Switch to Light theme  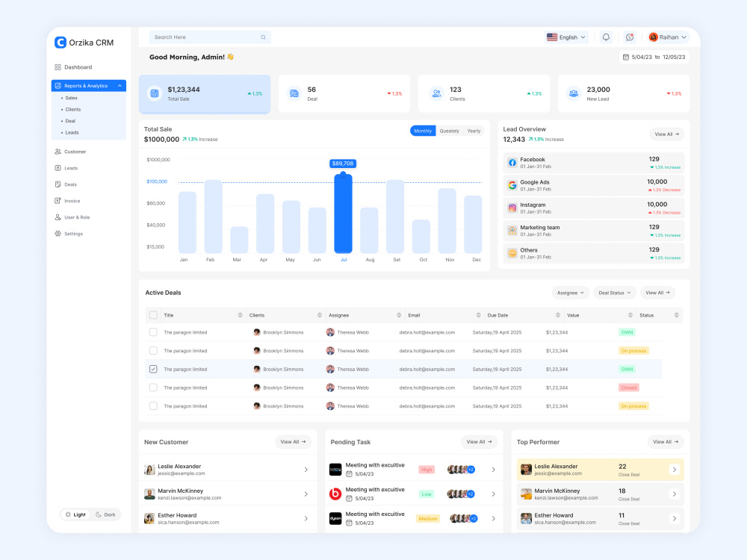coord(75,514)
